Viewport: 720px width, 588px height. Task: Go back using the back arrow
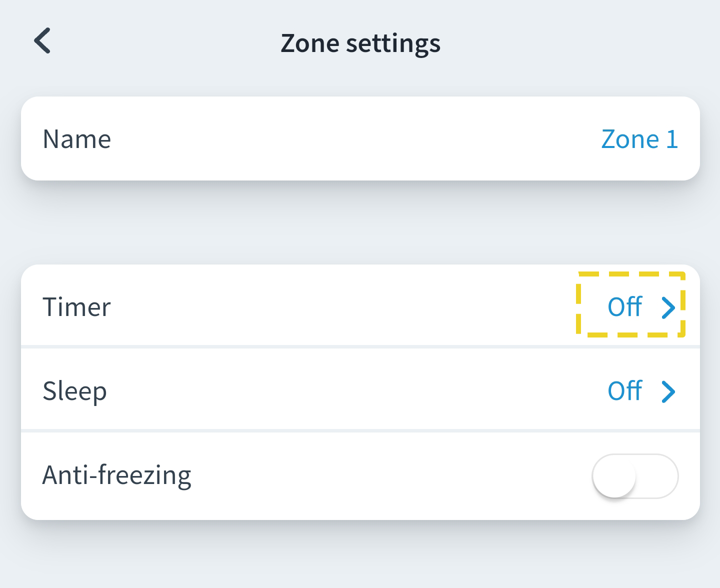tap(43, 41)
